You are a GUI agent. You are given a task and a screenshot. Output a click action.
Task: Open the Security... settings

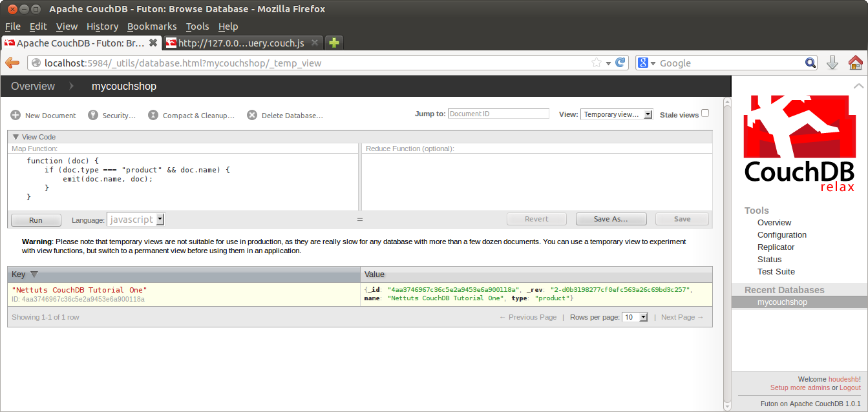coord(112,116)
